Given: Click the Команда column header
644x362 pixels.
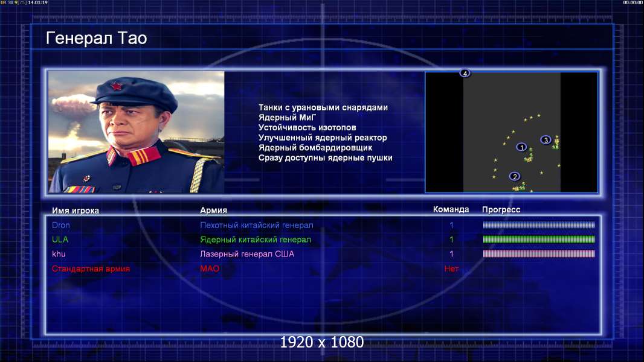Looking at the screenshot, I should (x=451, y=209).
